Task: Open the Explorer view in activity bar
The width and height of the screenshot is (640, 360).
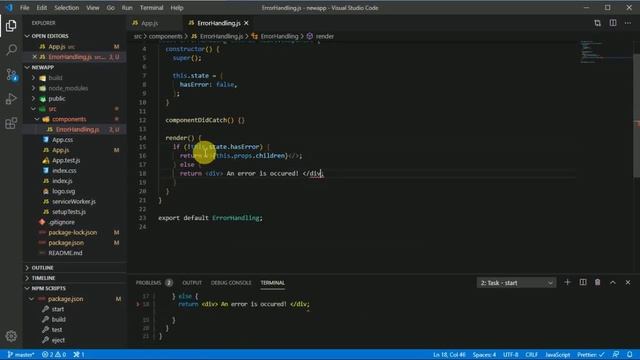Action: coord(11,26)
